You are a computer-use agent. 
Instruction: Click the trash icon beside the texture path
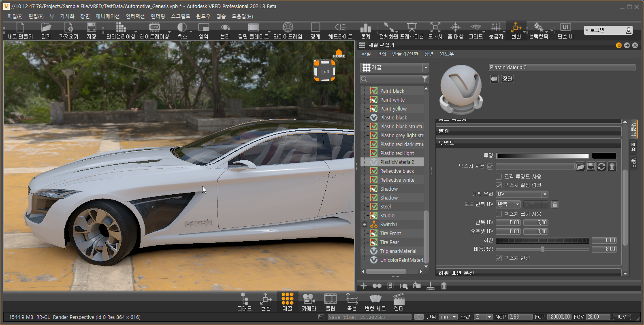612,166
